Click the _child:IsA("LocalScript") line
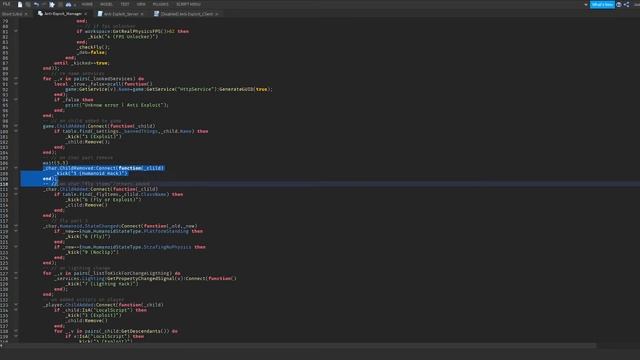Screen dimensions: 640x360 coord(100,310)
